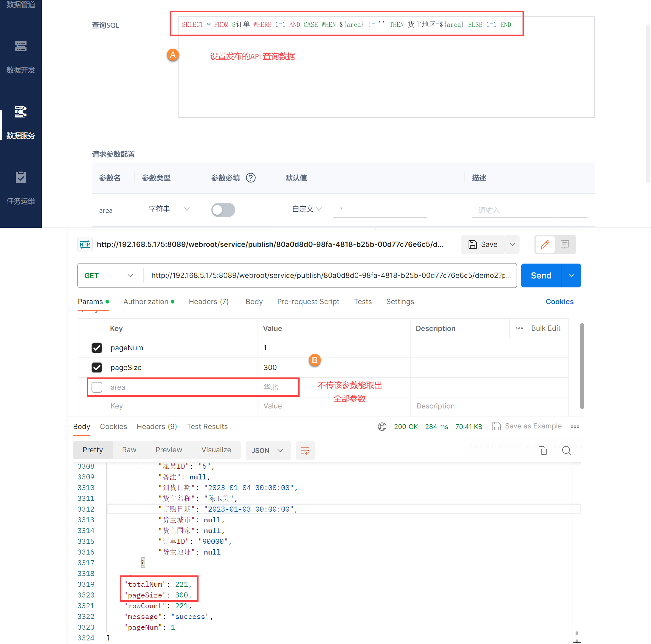Open the 数据服务 sidebar icon

coord(21,112)
